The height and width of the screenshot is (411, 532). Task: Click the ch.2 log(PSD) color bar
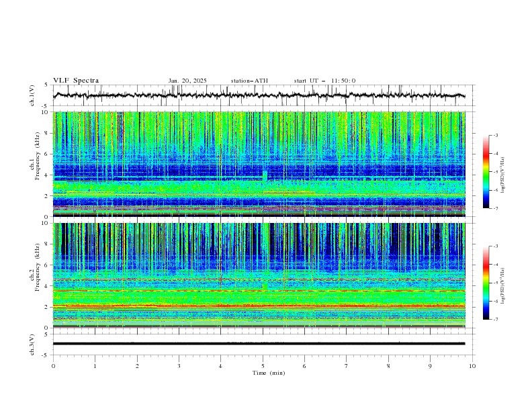click(486, 283)
